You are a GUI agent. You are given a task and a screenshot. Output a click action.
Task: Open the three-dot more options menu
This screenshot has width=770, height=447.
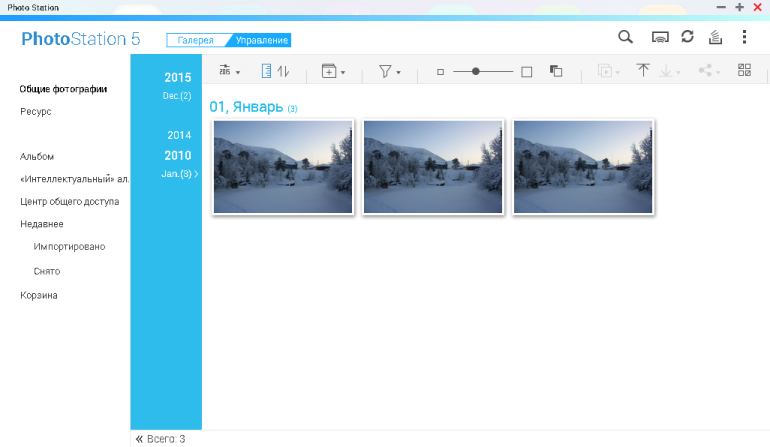[x=744, y=37]
